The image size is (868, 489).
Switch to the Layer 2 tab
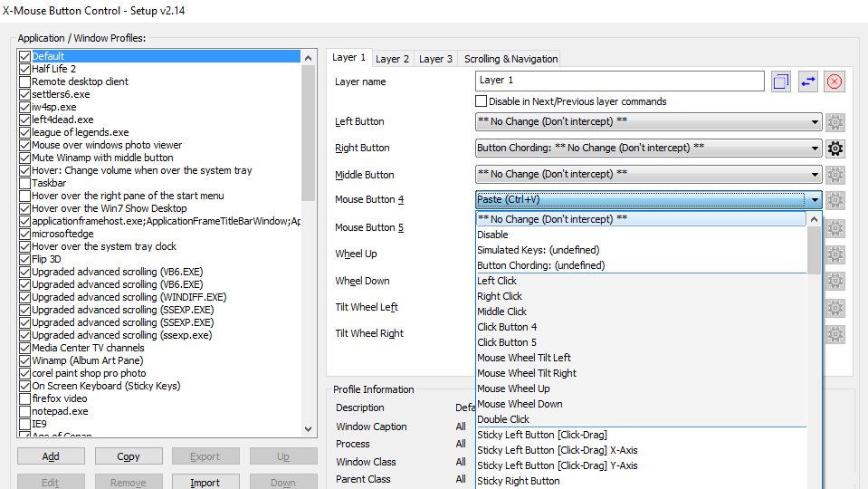(392, 59)
